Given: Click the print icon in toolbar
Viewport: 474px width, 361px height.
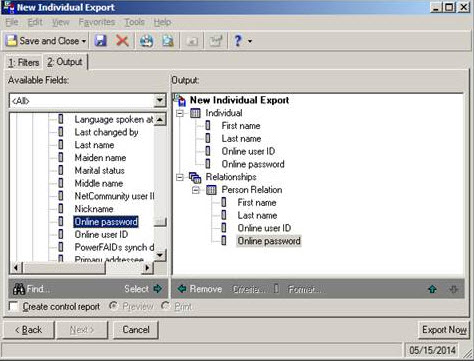Looking at the screenshot, I should (146, 41).
